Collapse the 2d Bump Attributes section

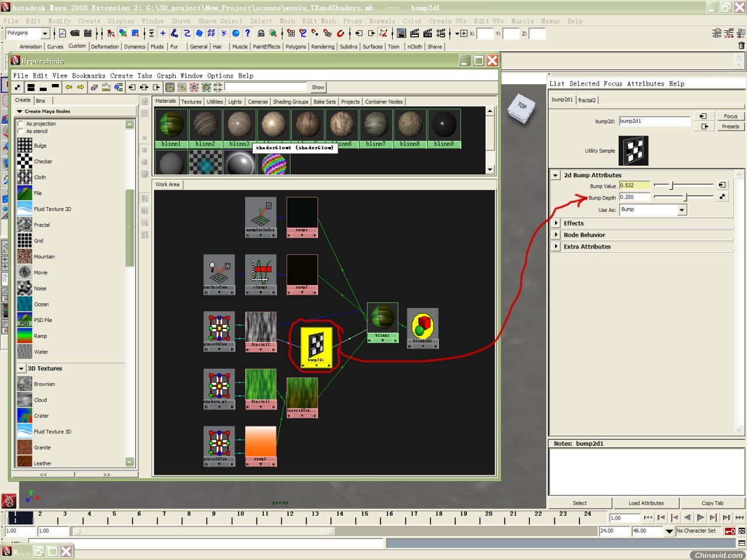(x=556, y=175)
